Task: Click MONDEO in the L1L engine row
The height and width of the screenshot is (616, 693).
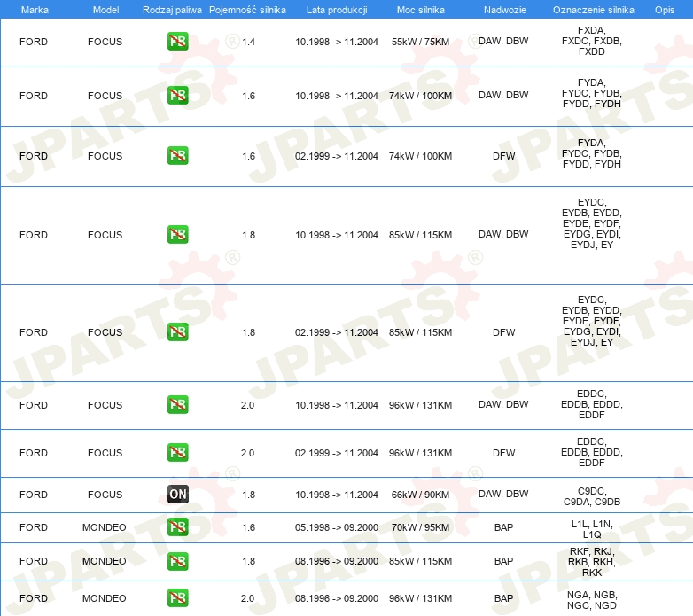Action: pos(105,527)
